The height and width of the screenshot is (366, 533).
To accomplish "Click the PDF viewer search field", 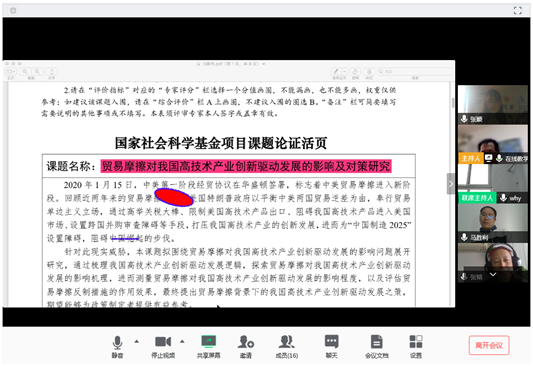I will point(415,72).
